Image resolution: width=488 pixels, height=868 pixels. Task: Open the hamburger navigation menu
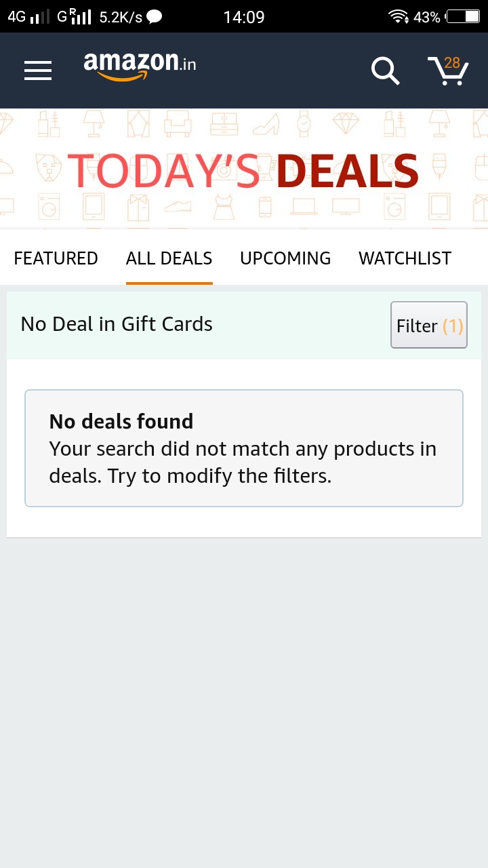coord(38,71)
